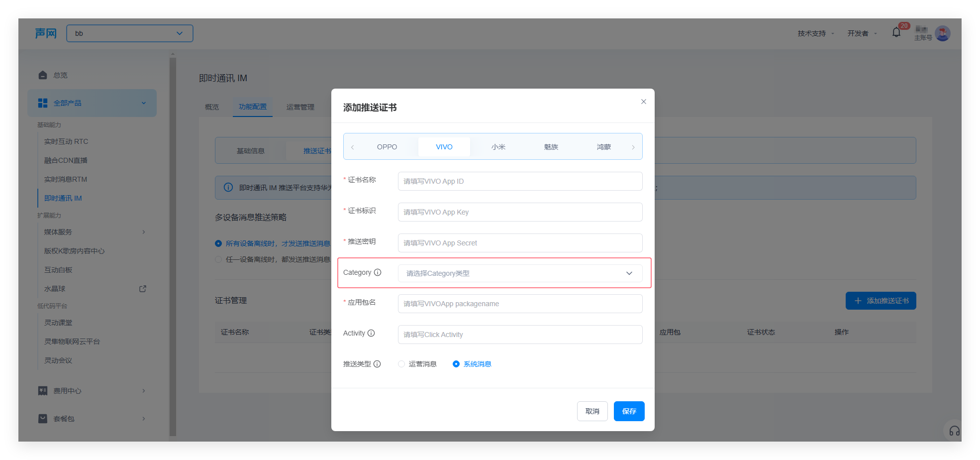Switch to the 小米 certificate tab
The image size is (980, 460).
(498, 147)
